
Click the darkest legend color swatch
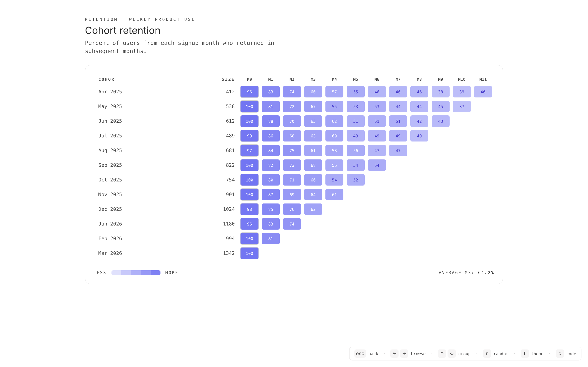156,273
